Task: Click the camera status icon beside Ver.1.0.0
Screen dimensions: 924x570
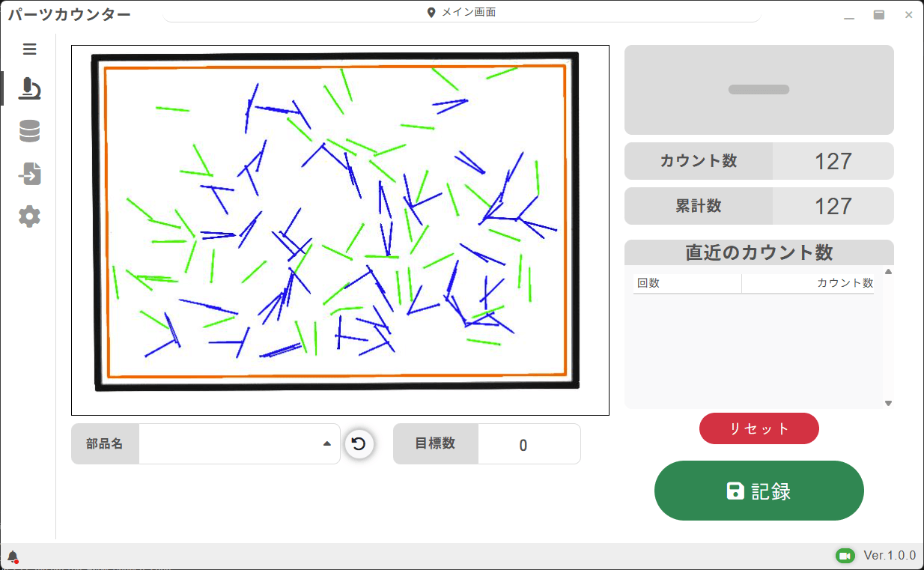Action: tap(845, 556)
